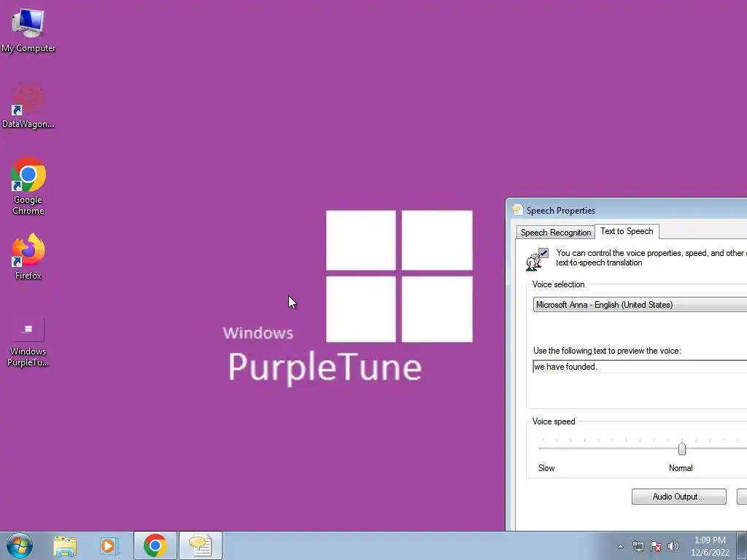
Task: Launch Firefox from desktop shortcut
Action: (x=28, y=257)
